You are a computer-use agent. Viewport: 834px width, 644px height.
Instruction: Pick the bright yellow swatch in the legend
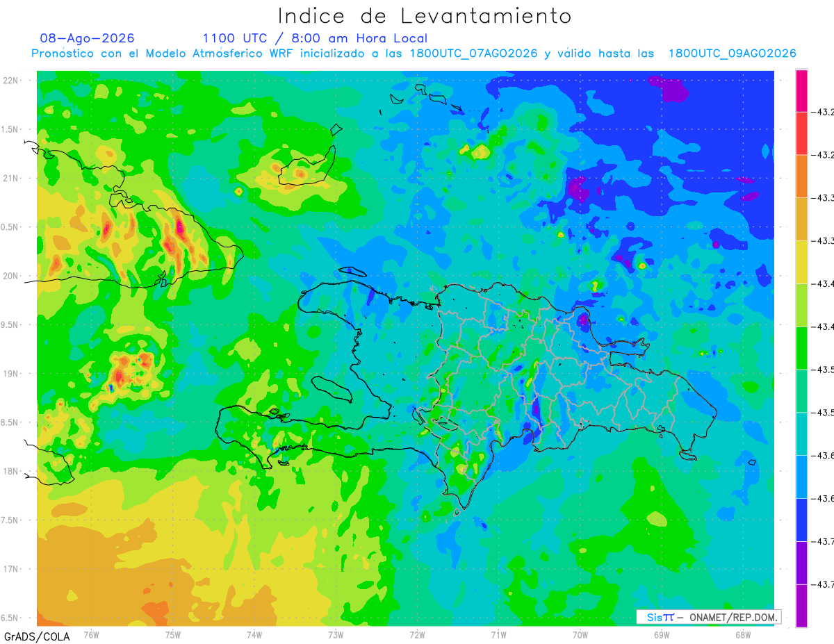coord(801,263)
